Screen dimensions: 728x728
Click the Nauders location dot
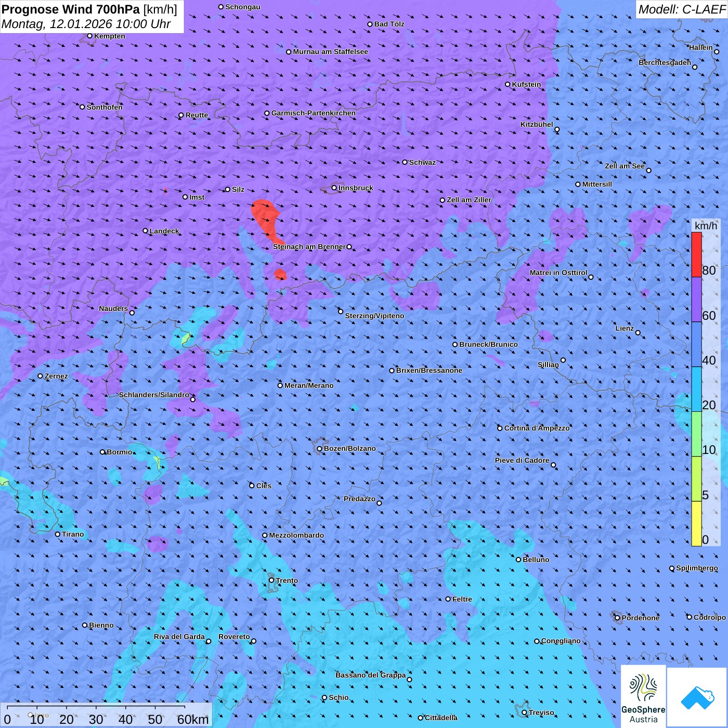132,313
